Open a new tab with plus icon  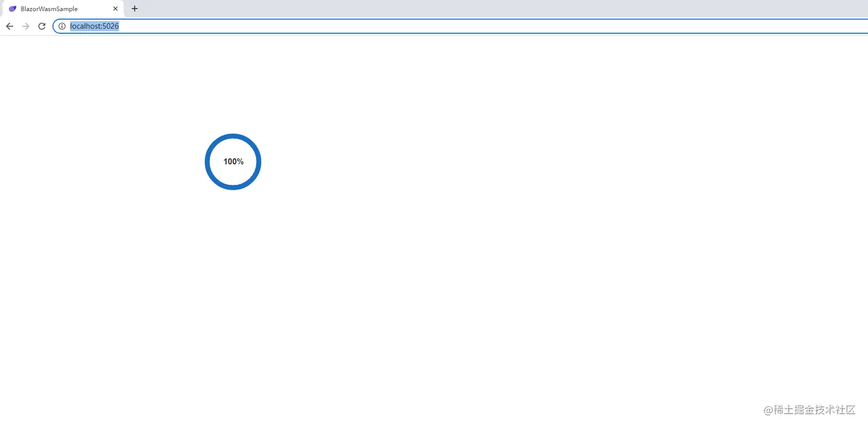[134, 9]
